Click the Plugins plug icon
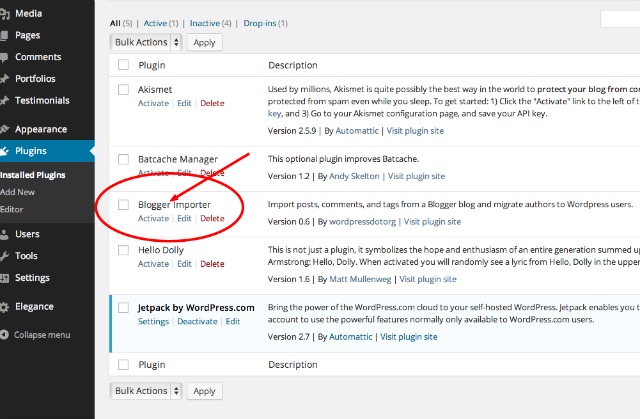Screen dimensions: 640x419 point(4,151)
